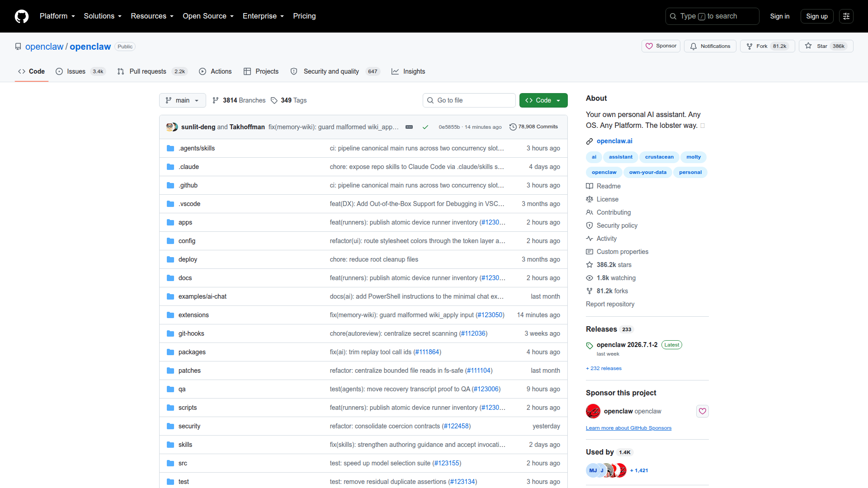Open sunlit-deng author profile
This screenshot has width=868, height=488.
pyautogui.click(x=198, y=127)
